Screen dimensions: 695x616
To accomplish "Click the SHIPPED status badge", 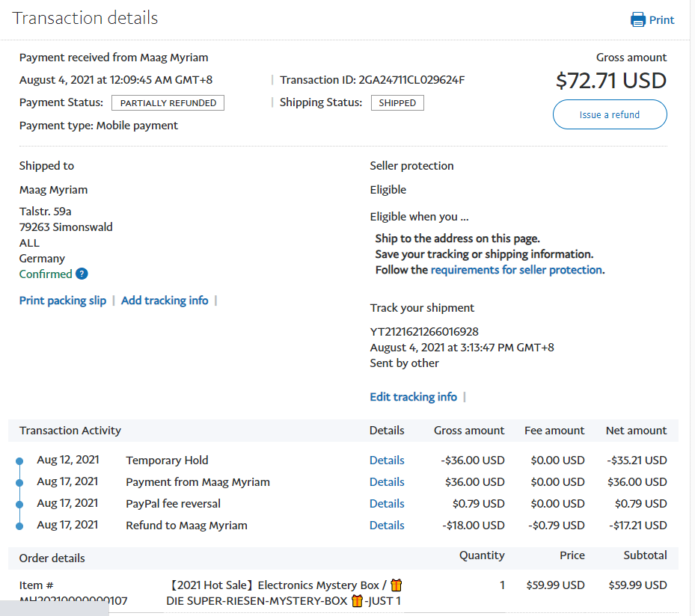I will (397, 103).
